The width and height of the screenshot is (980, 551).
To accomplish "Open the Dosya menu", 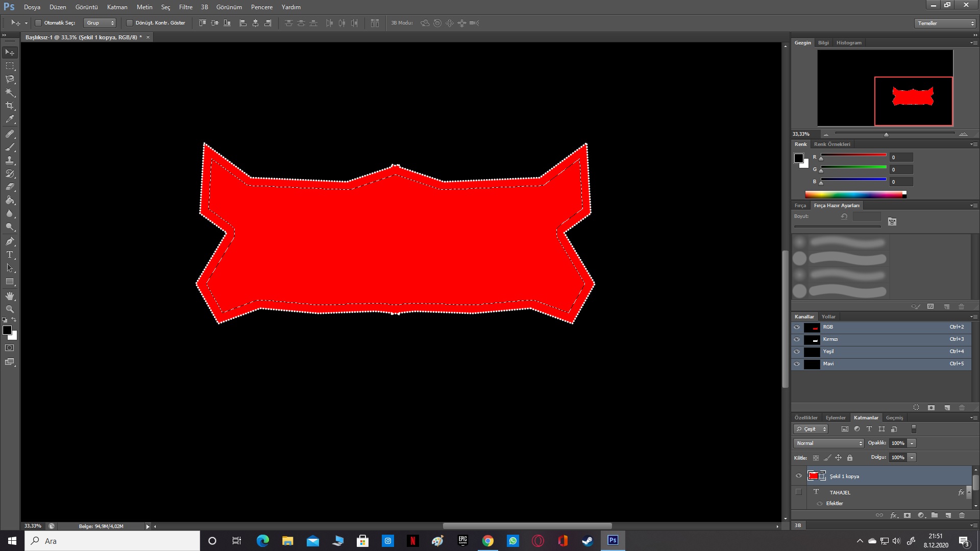I will coord(32,7).
